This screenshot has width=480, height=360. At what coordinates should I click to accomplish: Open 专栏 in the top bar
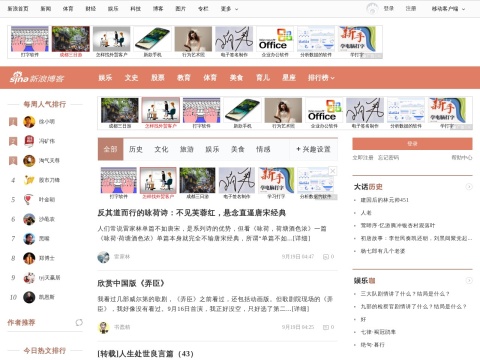point(203,9)
